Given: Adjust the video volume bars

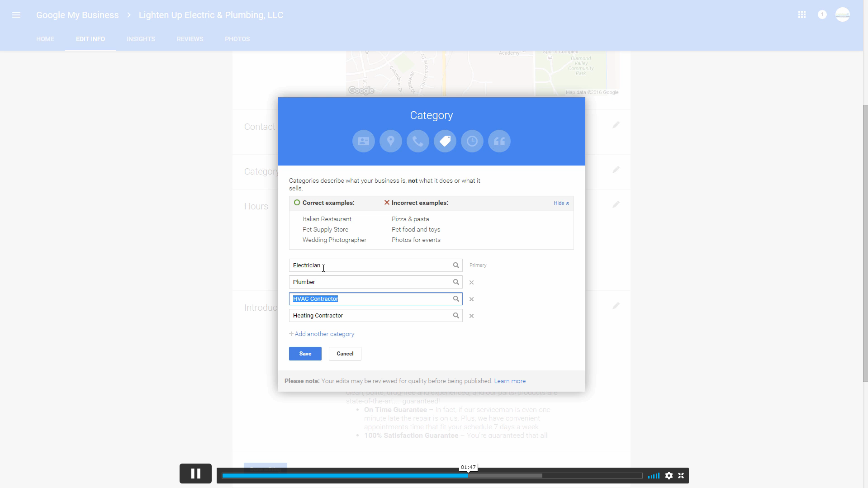Looking at the screenshot, I should click(654, 475).
